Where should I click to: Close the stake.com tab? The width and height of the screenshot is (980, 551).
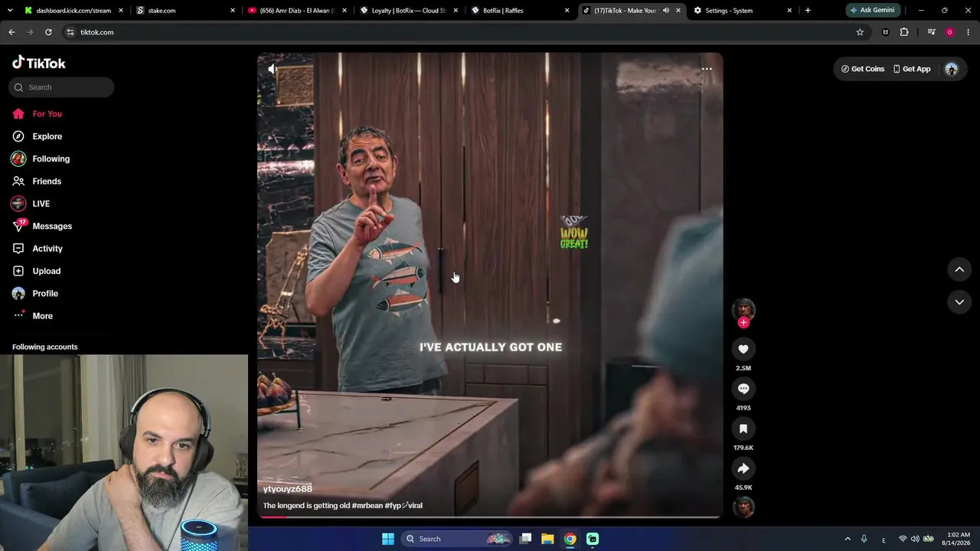(x=233, y=11)
